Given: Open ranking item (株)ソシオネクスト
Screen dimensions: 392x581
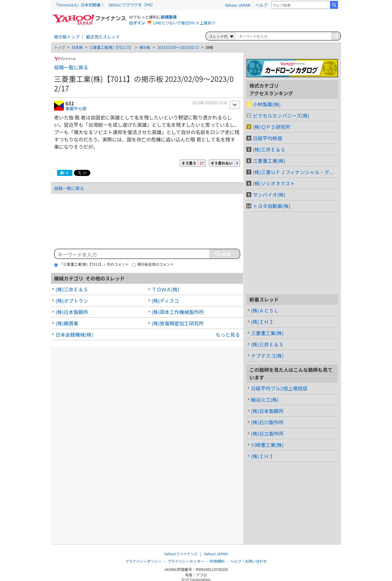Looking at the screenshot, I should 274,184.
